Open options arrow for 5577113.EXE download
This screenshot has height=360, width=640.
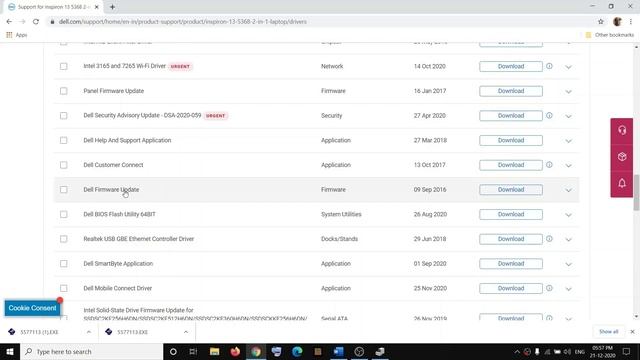point(186,332)
